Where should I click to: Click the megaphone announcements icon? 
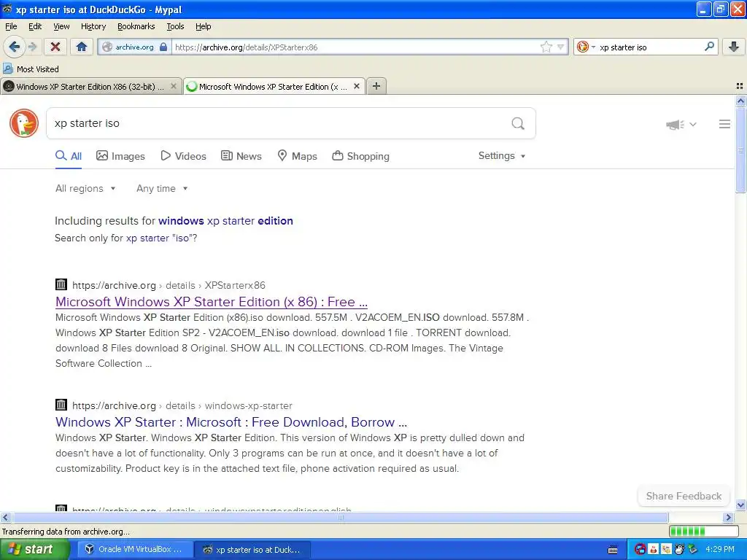point(675,124)
